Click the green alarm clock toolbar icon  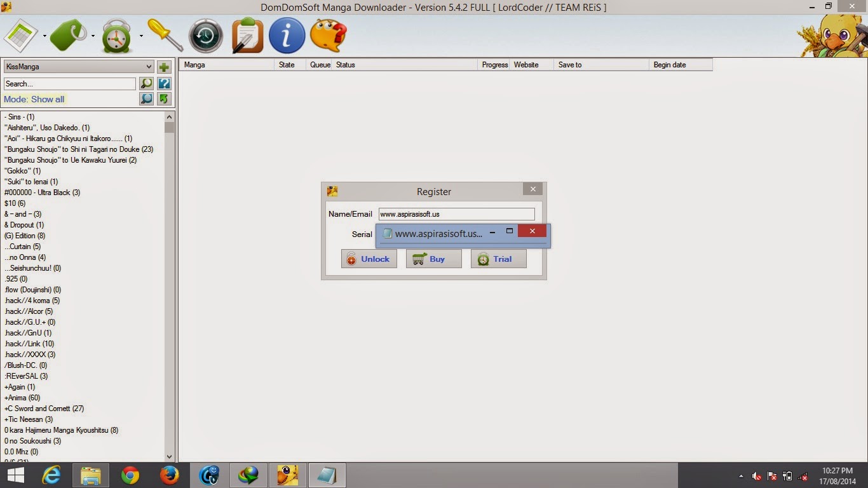click(x=117, y=36)
